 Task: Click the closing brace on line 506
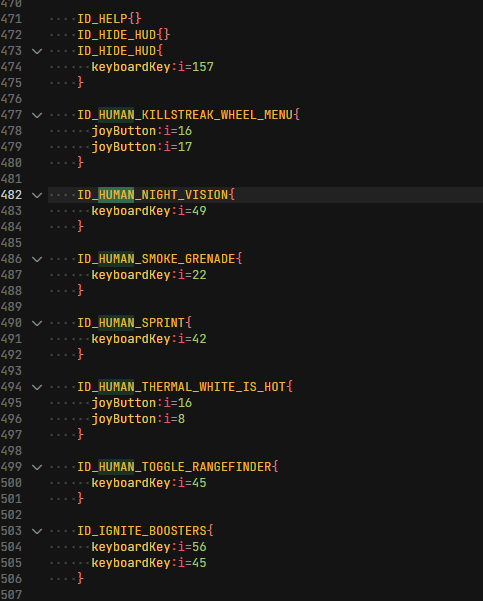(x=80, y=578)
